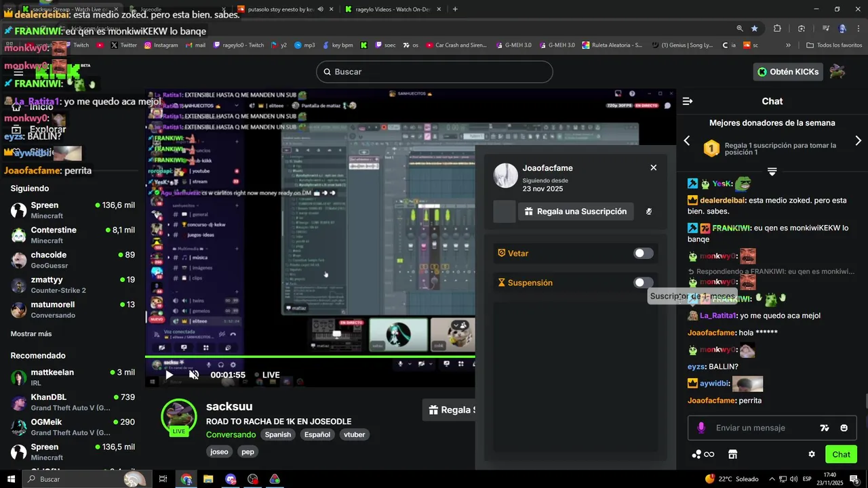Open the rageylo0 - Twitch bookmark
868x488 pixels.
coord(239,45)
